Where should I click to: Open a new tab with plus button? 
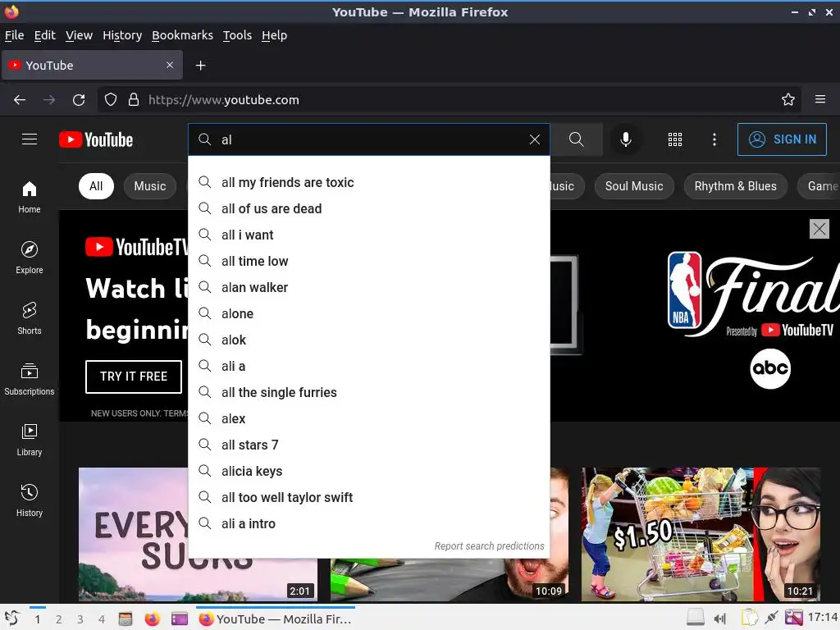click(x=200, y=66)
